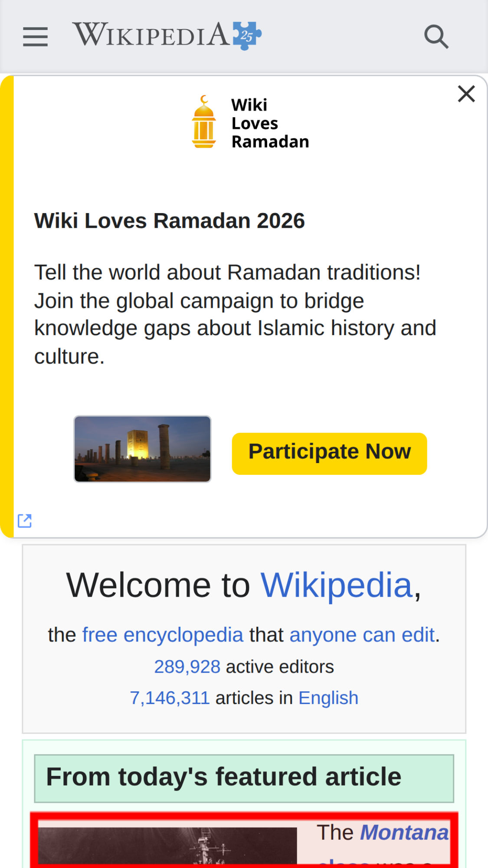Open the Montana featured article link

point(404,832)
